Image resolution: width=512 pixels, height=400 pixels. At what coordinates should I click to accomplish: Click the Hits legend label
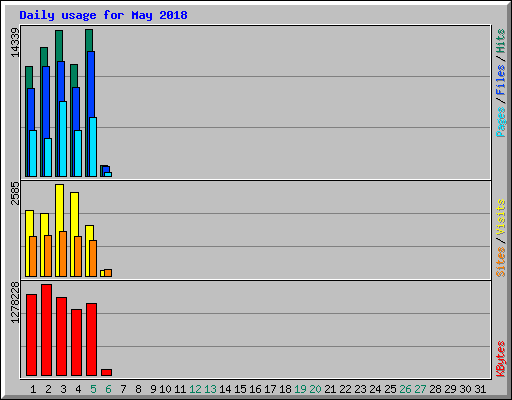pyautogui.click(x=501, y=41)
